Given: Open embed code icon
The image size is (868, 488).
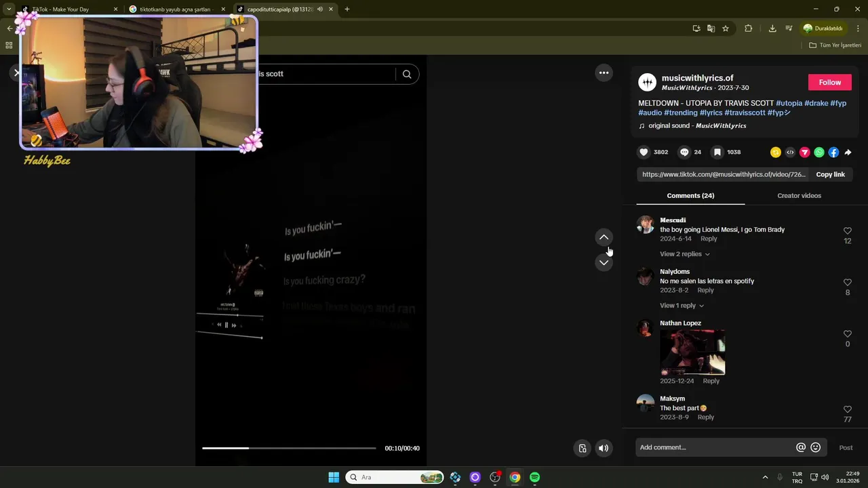Looking at the screenshot, I should coord(790,152).
